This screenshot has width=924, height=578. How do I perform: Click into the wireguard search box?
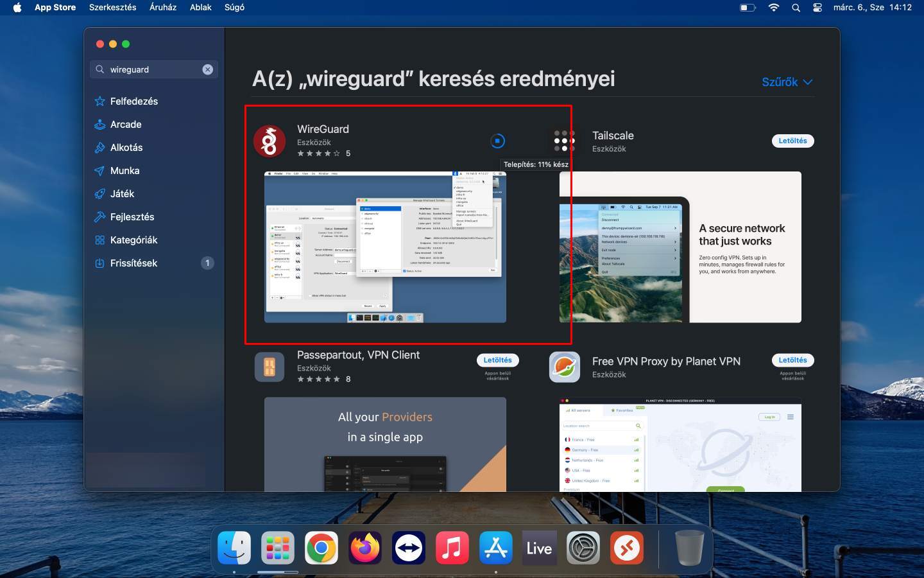click(154, 69)
